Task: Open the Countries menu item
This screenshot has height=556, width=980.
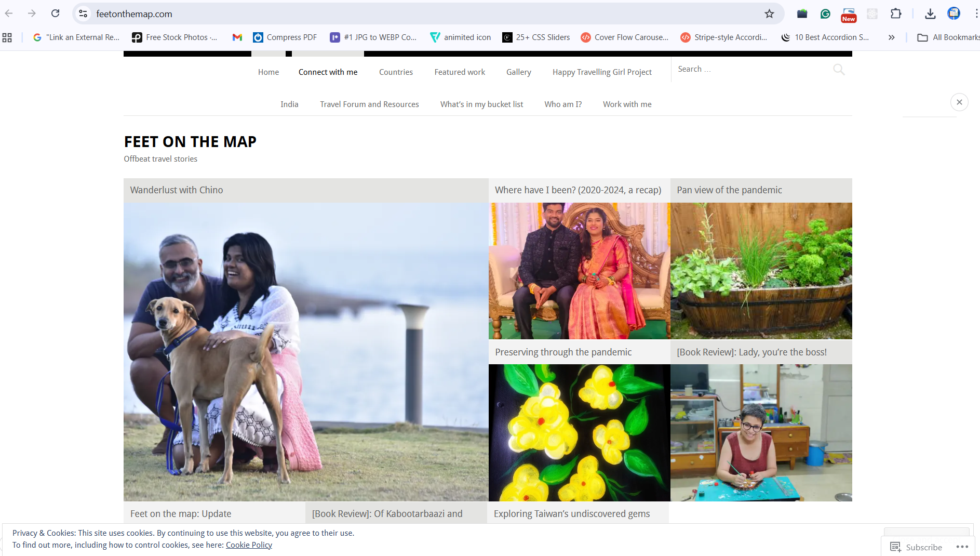Action: pyautogui.click(x=396, y=72)
